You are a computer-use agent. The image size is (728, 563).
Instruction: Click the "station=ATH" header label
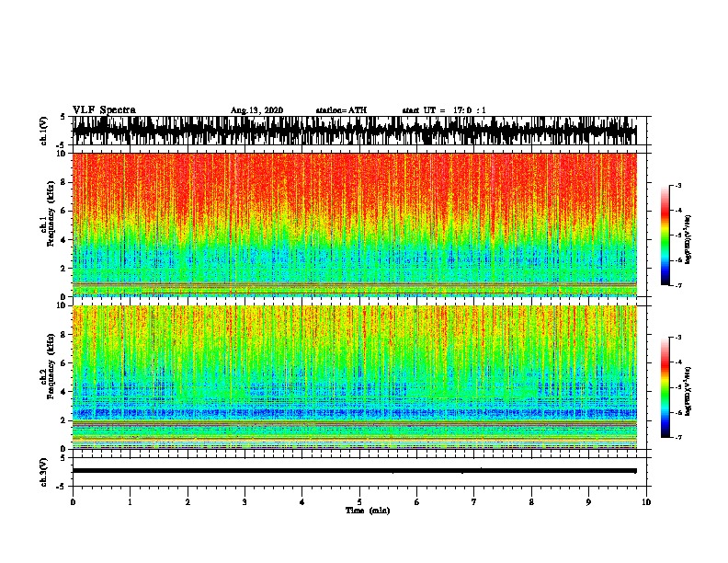(341, 110)
